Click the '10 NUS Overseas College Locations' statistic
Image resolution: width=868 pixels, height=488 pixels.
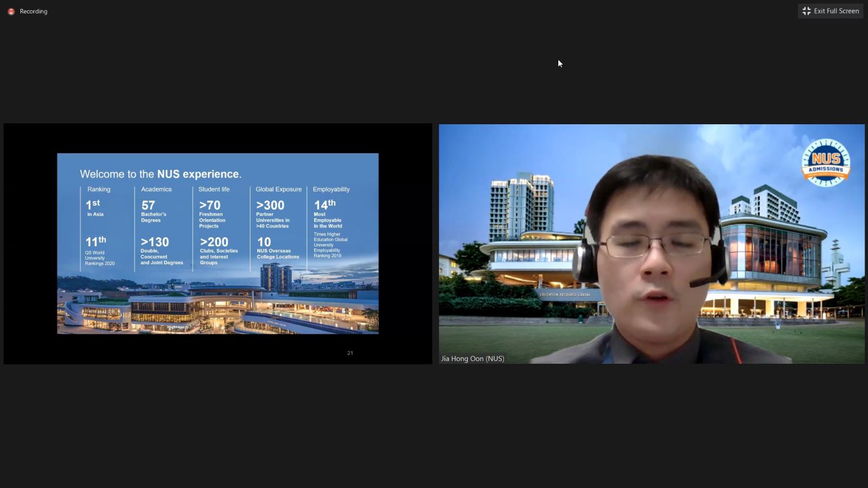(278, 248)
